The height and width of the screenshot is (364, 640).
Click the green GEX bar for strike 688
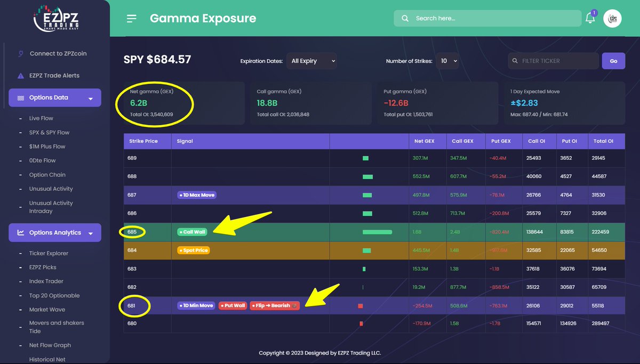pyautogui.click(x=367, y=177)
